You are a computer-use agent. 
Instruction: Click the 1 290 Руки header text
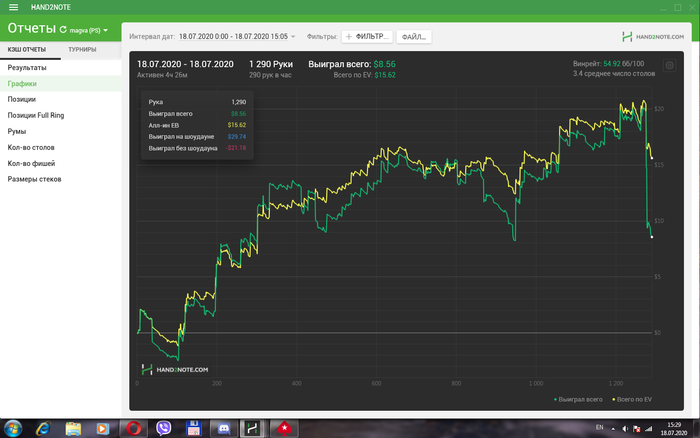(271, 64)
